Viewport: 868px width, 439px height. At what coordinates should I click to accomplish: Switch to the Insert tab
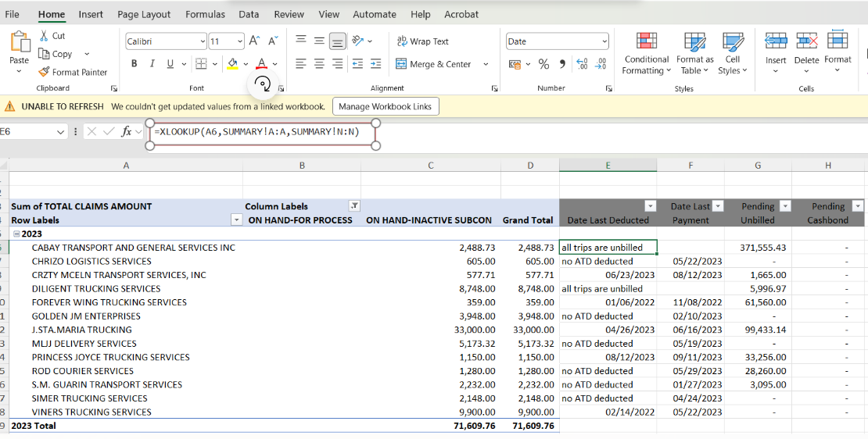pyautogui.click(x=91, y=14)
